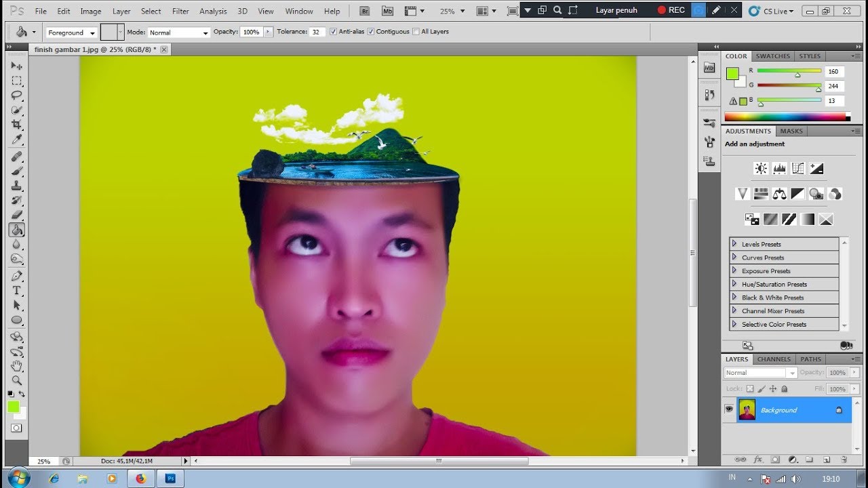This screenshot has height=488, width=868.
Task: Add a Curves adjustment from the Adjustments panel
Action: coord(797,168)
